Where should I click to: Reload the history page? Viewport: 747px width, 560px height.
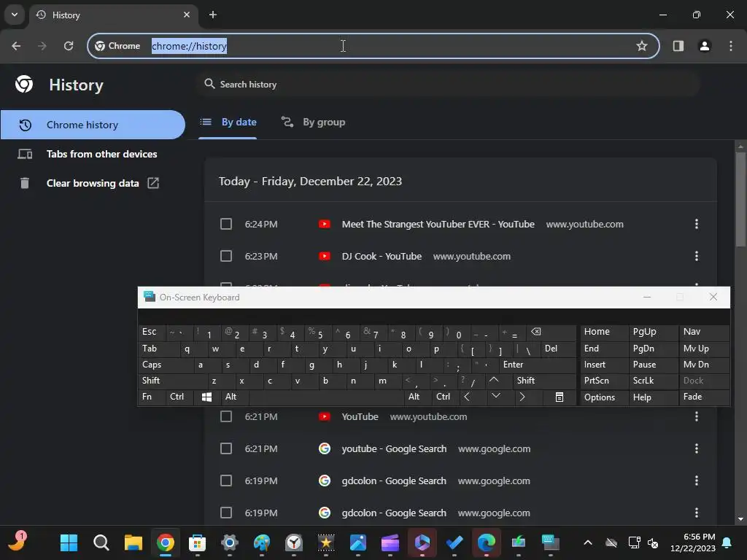[x=69, y=46]
